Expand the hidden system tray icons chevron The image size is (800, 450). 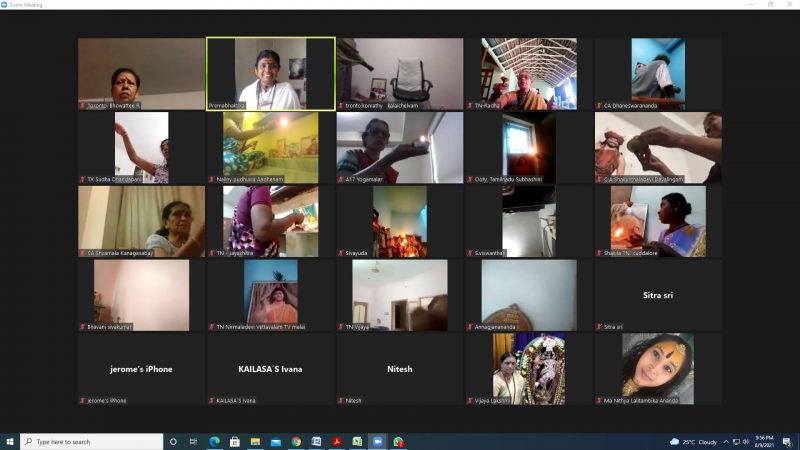[x=726, y=441]
